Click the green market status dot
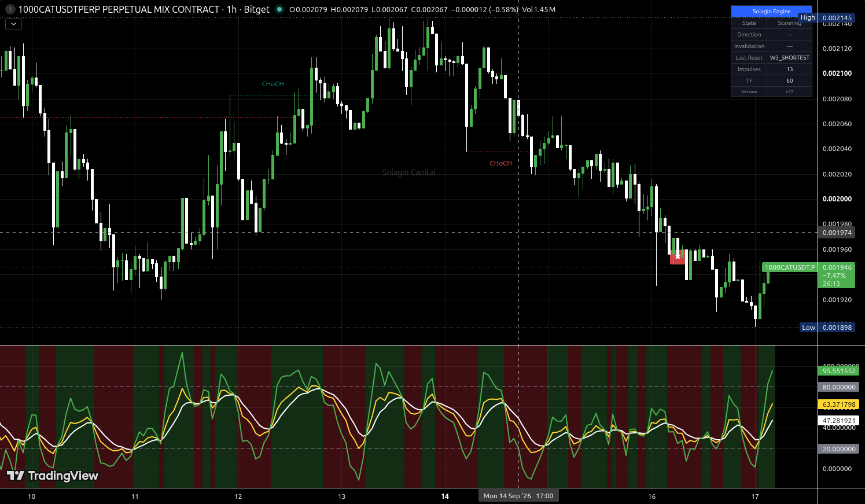The height and width of the screenshot is (504, 865). pos(279,9)
